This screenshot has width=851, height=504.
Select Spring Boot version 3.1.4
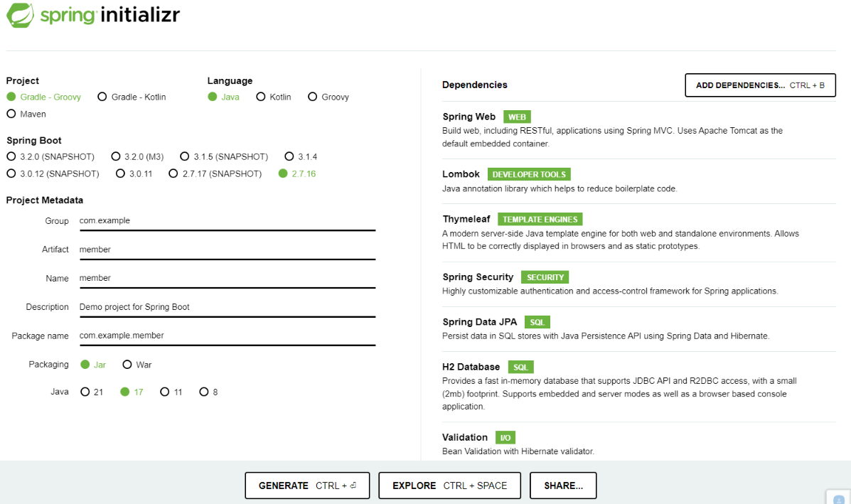click(301, 157)
